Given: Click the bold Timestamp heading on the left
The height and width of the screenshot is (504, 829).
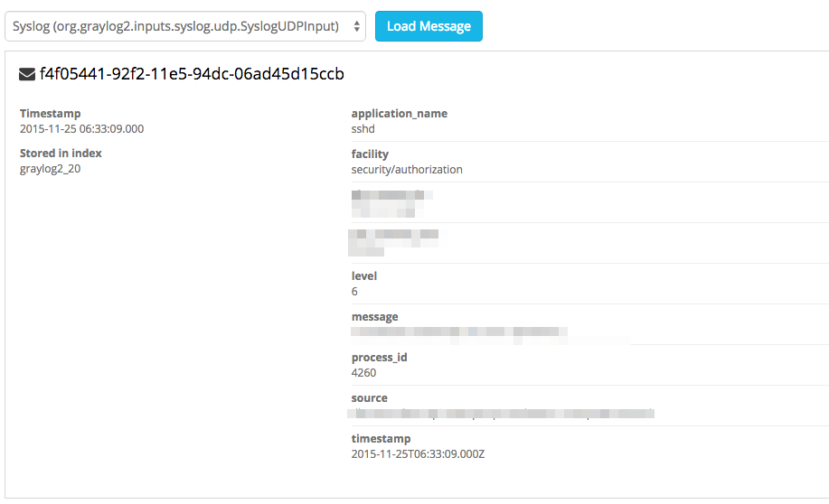Looking at the screenshot, I should click(x=50, y=114).
